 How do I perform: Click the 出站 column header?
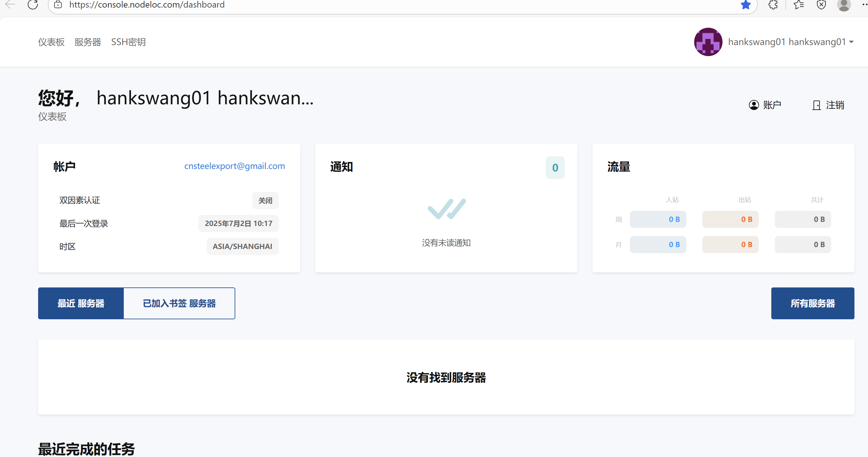pyautogui.click(x=745, y=200)
